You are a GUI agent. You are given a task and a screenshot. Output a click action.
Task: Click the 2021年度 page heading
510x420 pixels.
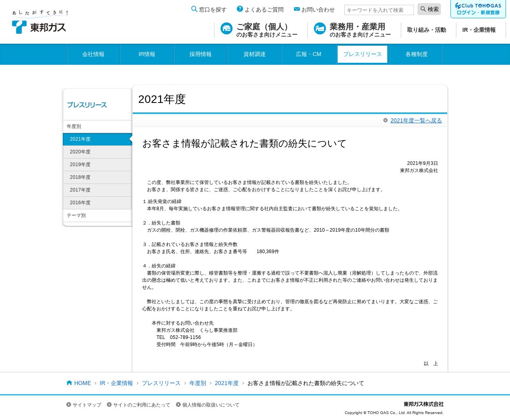pyautogui.click(x=162, y=99)
